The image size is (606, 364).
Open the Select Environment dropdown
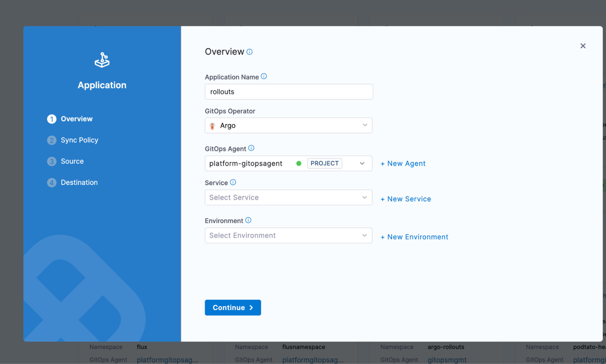coord(288,235)
